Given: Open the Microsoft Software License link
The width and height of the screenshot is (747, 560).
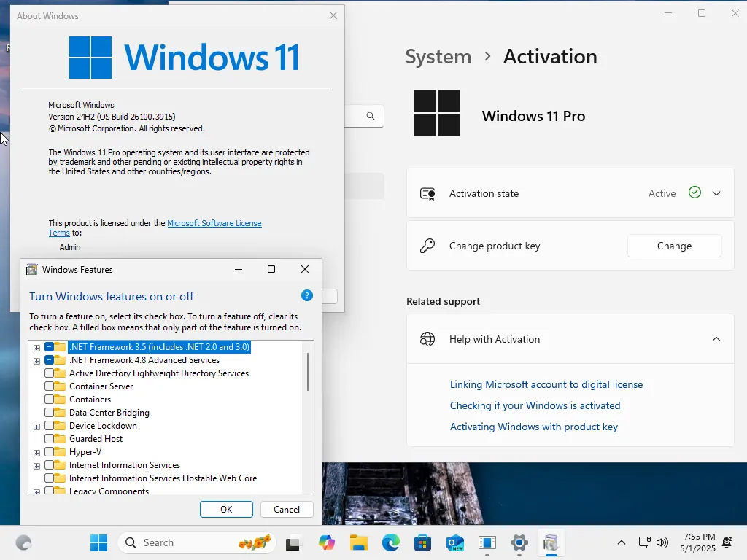Looking at the screenshot, I should 214,223.
